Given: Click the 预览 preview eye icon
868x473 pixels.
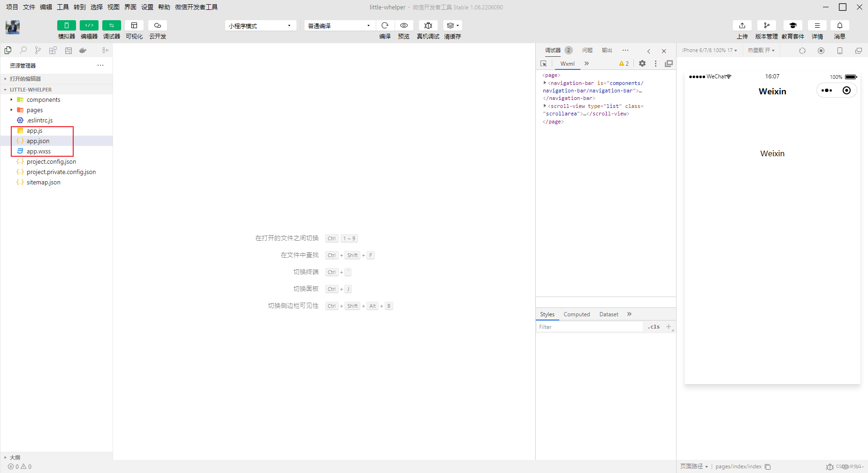Looking at the screenshot, I should click(404, 25).
